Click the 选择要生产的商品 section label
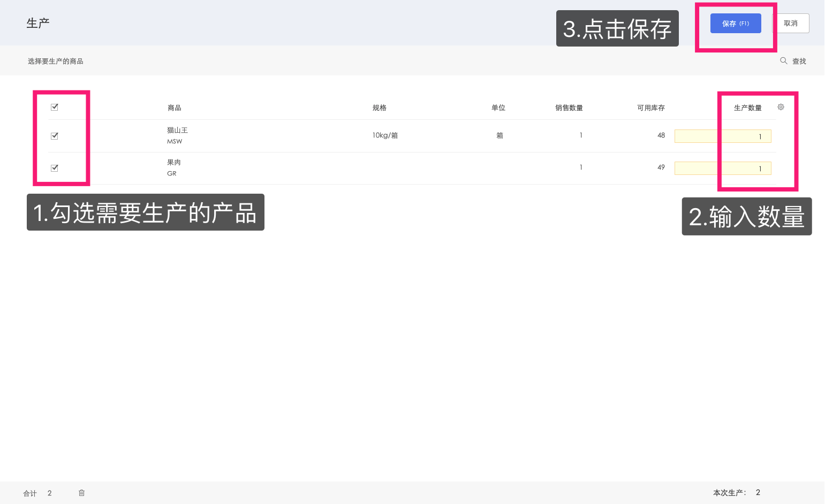Screen dimensions: 825x504 pyautogui.click(x=55, y=60)
